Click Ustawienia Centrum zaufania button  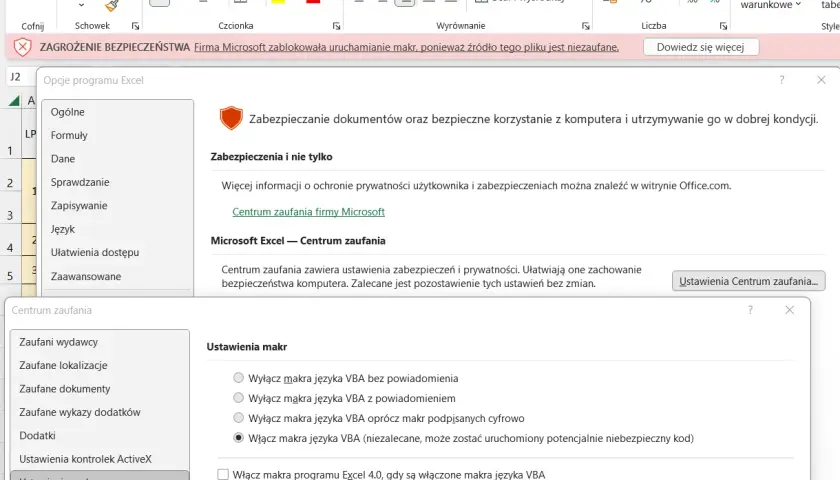pyautogui.click(x=748, y=281)
